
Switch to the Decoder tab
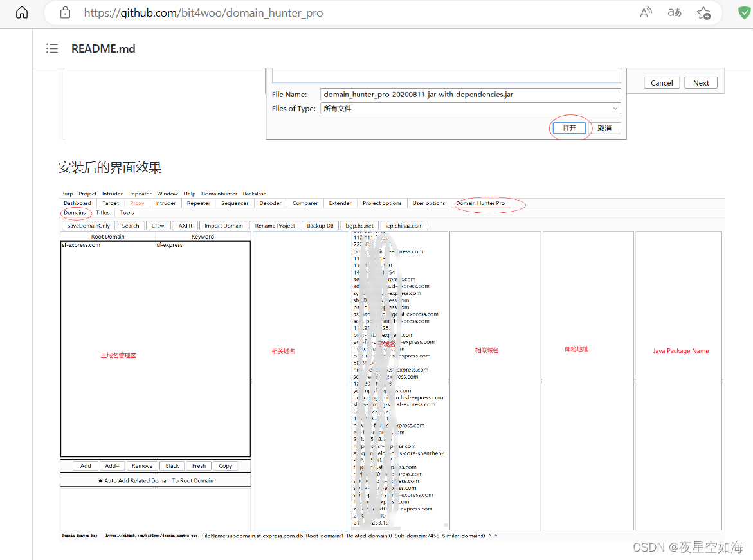pos(270,203)
